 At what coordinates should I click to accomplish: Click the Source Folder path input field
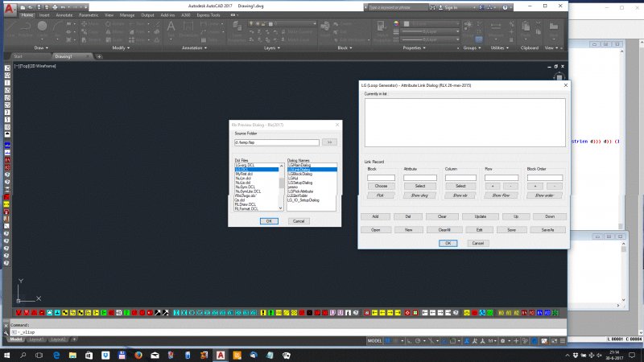(x=275, y=142)
